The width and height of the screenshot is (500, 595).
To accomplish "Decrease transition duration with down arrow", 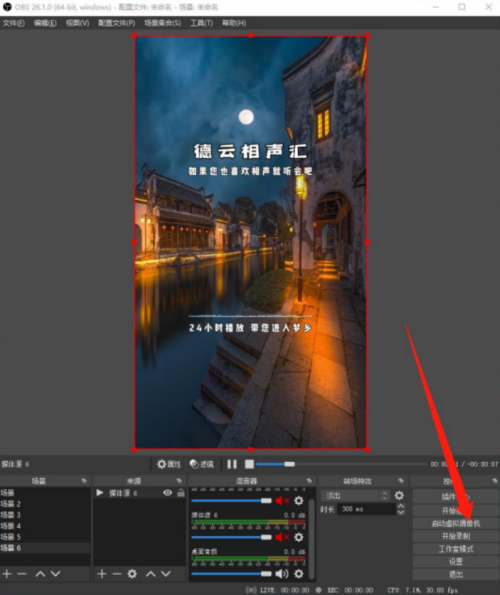I will 401,512.
